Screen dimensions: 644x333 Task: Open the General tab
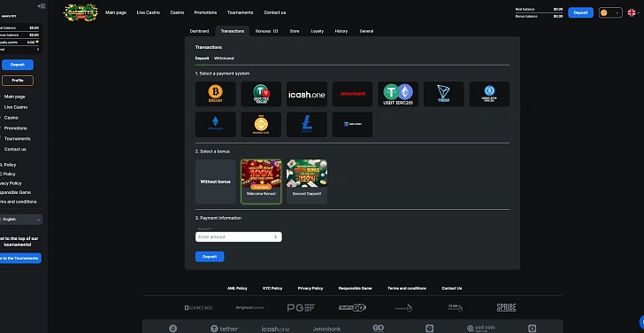point(366,31)
